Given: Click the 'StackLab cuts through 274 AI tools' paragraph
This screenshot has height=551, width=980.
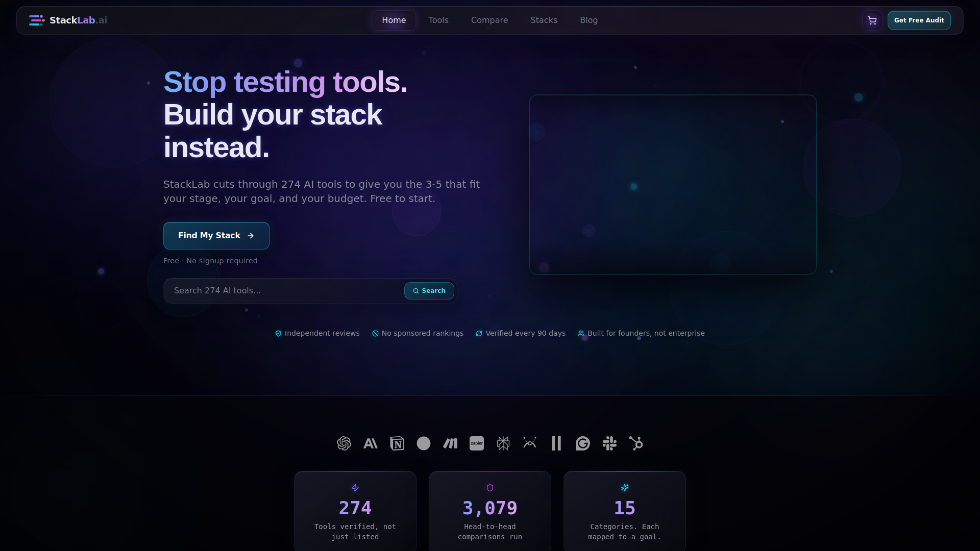Looking at the screenshot, I should 322,191.
